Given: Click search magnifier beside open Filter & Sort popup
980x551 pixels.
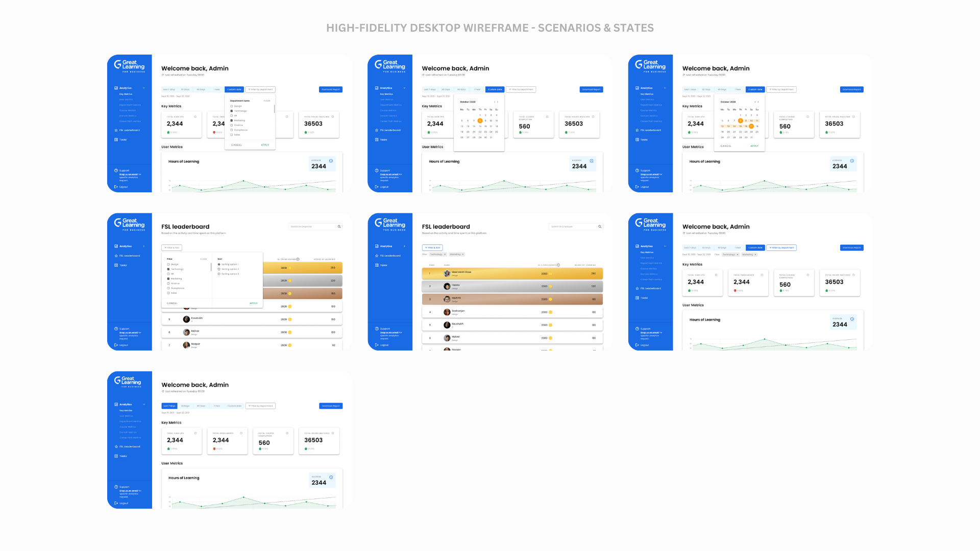Looking at the screenshot, I should coord(339,227).
